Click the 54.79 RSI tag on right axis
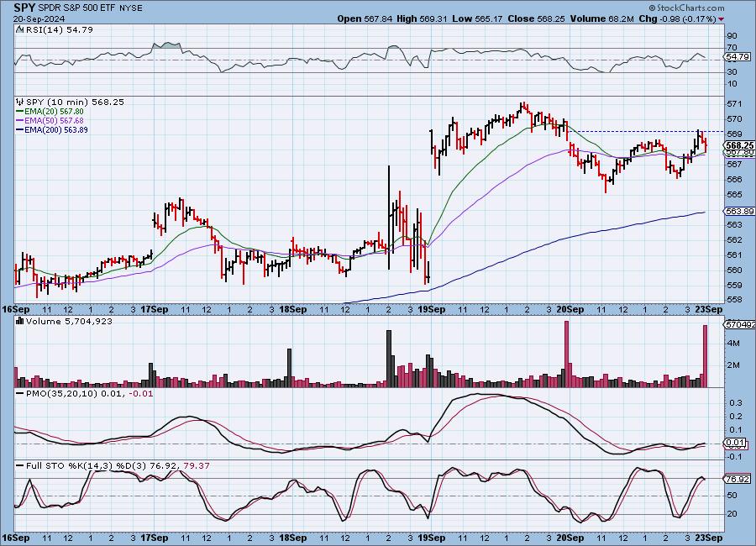The image size is (756, 546). pyautogui.click(x=738, y=56)
